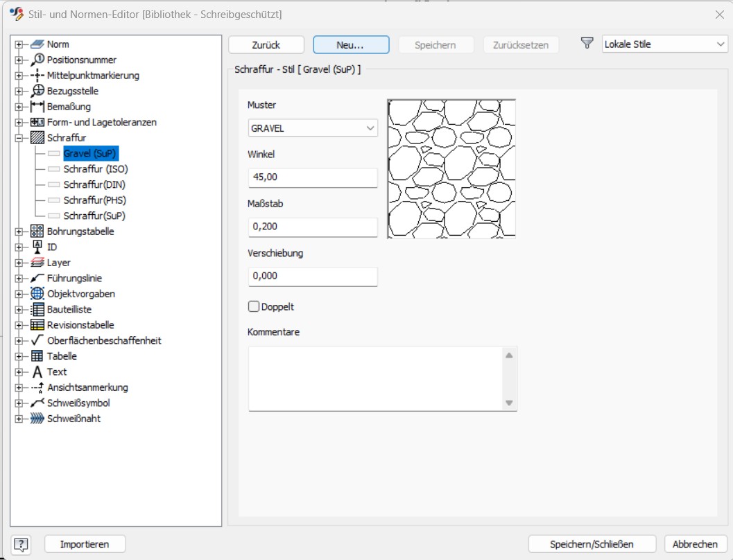The width and height of the screenshot is (733, 560).
Task: Click the Bohrungstabelle icon
Action: (x=37, y=231)
